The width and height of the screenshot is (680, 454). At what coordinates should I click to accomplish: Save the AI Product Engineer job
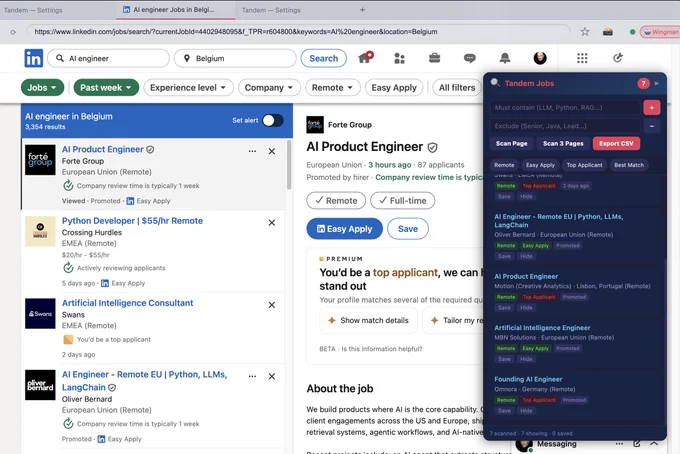pyautogui.click(x=408, y=229)
